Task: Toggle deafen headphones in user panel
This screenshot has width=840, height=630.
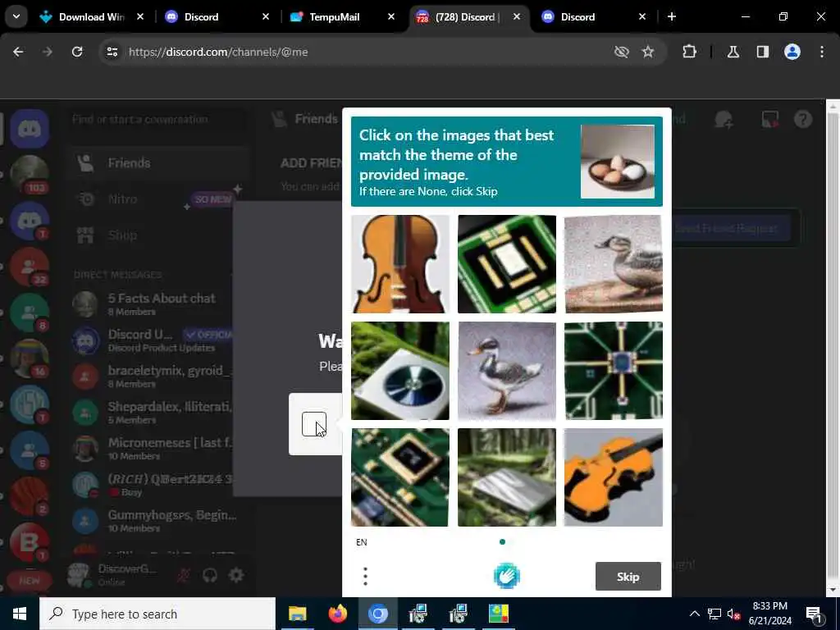Action: pos(210,575)
